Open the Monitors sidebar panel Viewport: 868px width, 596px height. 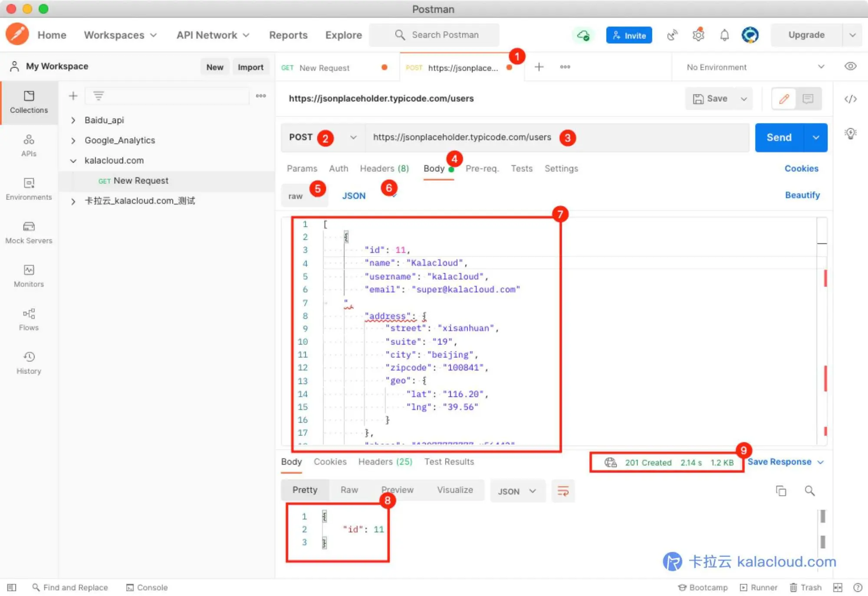tap(29, 276)
